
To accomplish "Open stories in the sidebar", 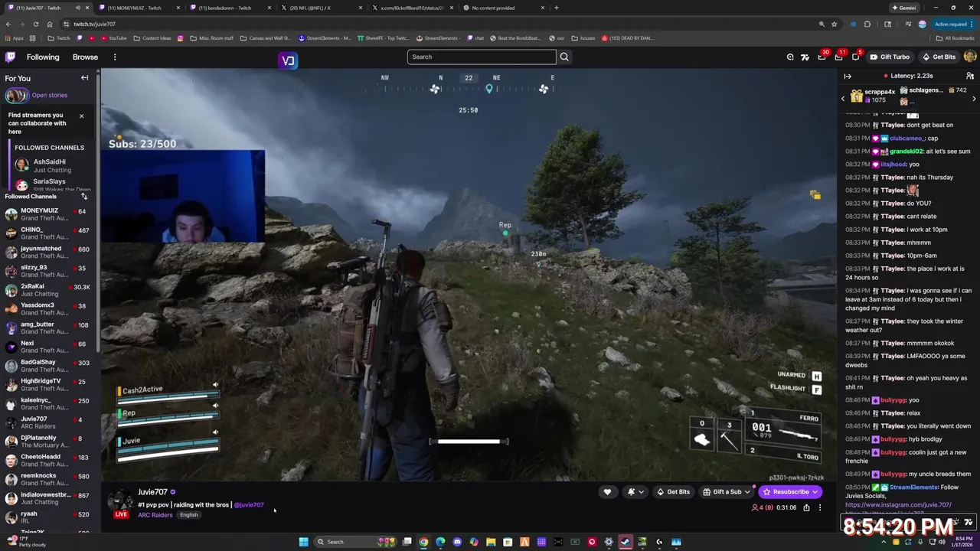I will 49,95.
